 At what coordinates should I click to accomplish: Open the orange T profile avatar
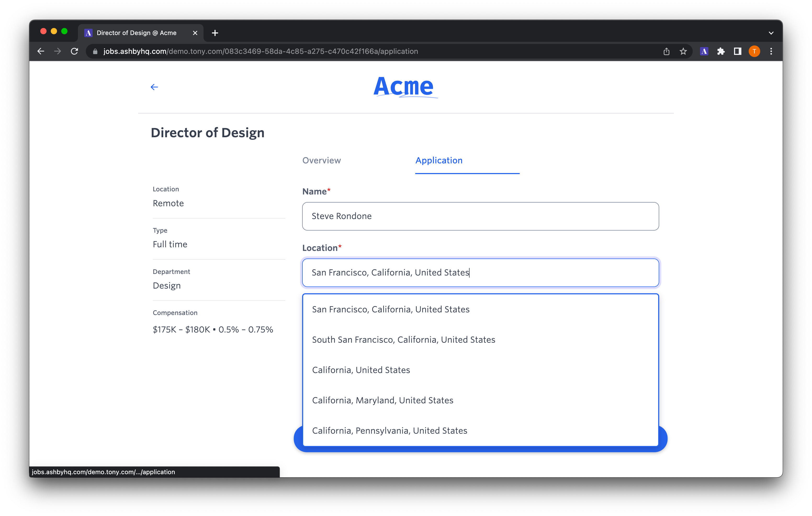pos(754,51)
